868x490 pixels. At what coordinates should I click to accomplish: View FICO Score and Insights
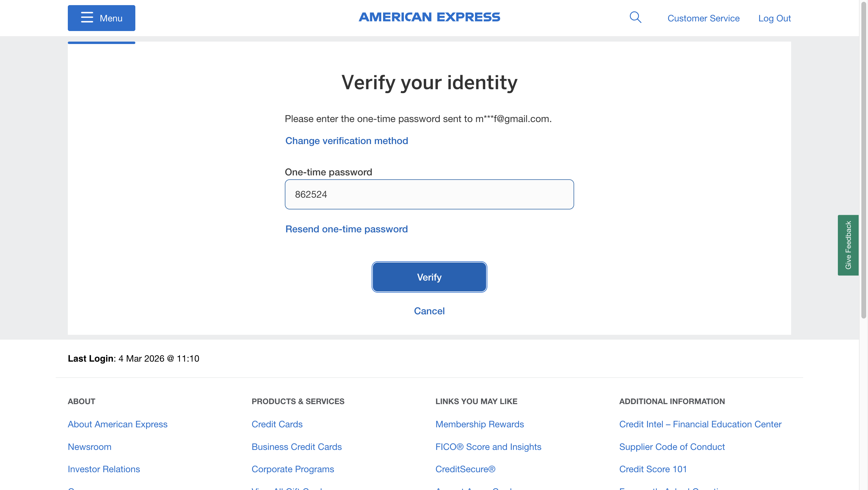pos(488,447)
